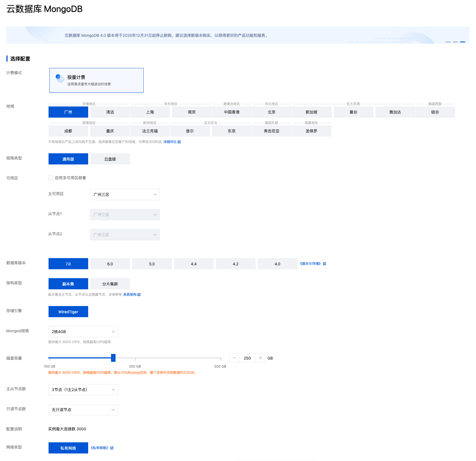Switch spec type to 通用版
Screen dimensions: 476x461
68,159
